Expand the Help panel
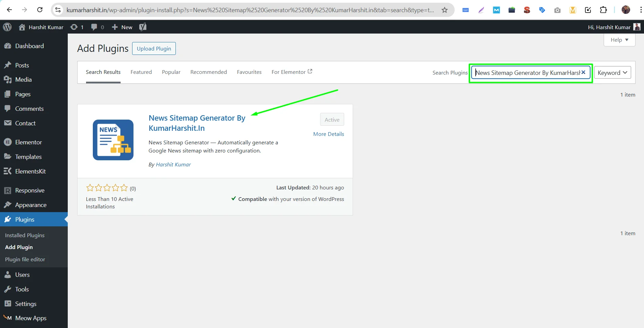This screenshot has height=328, width=644. tap(619, 40)
